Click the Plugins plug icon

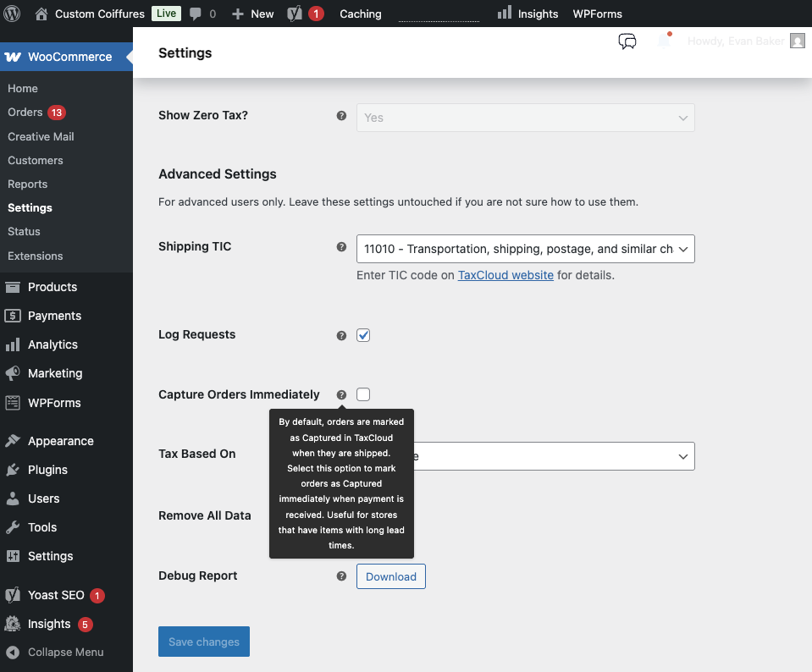coord(13,470)
